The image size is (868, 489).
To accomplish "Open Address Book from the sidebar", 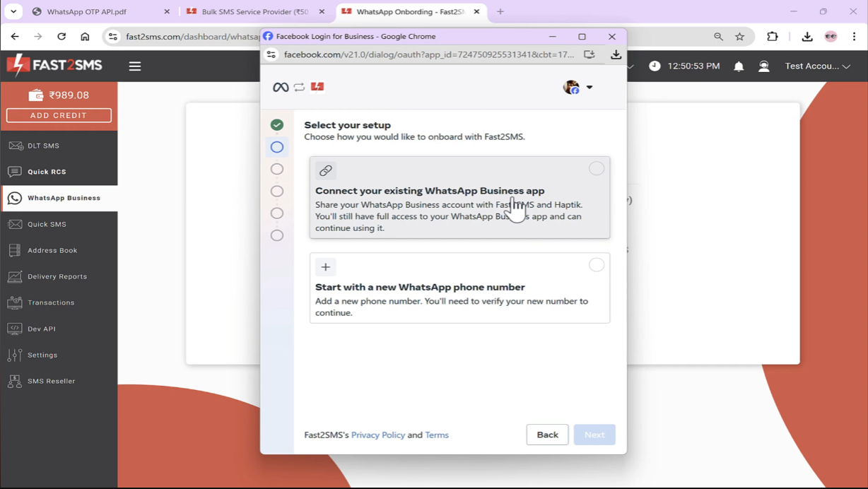I will (52, 250).
